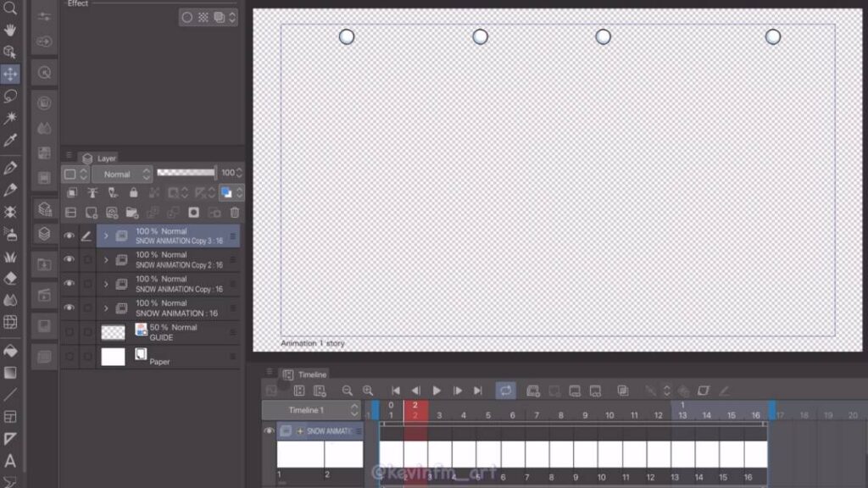The width and height of the screenshot is (868, 488).
Task: Select the Zoom magnifier tool
Action: [x=10, y=8]
